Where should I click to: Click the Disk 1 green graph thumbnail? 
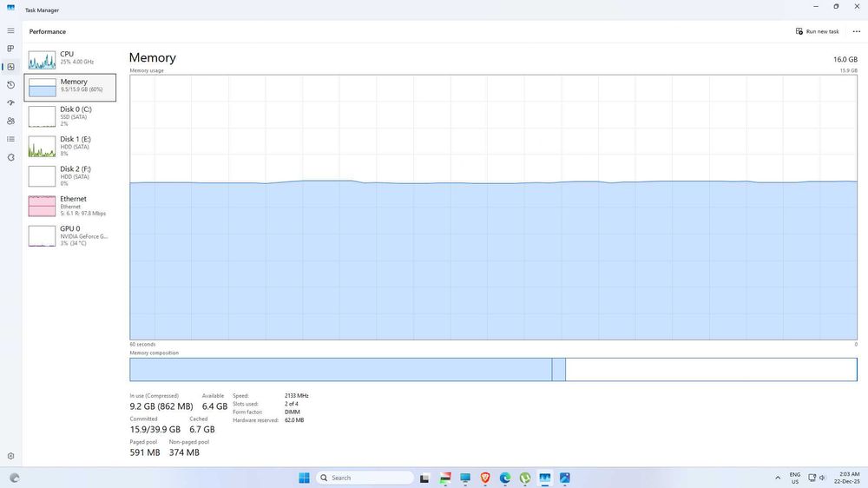click(42, 146)
